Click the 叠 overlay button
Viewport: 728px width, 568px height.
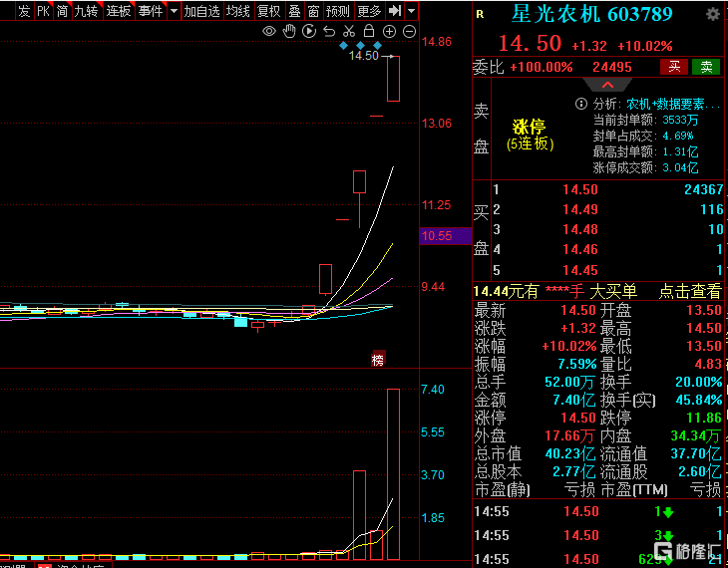click(x=294, y=11)
